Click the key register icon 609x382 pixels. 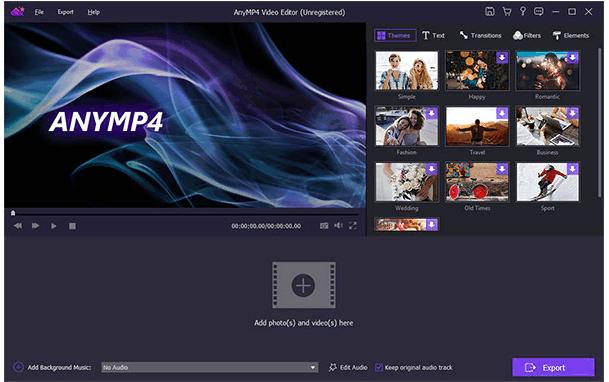coord(523,11)
